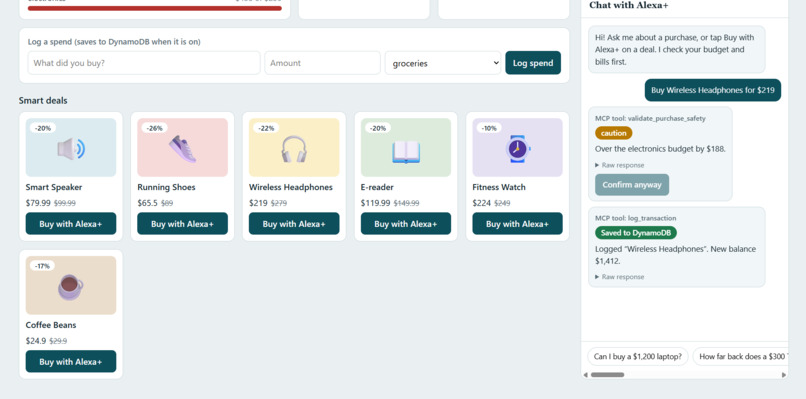Click the -10% badge on Fitness Watch
This screenshot has height=399, width=806.
point(490,128)
